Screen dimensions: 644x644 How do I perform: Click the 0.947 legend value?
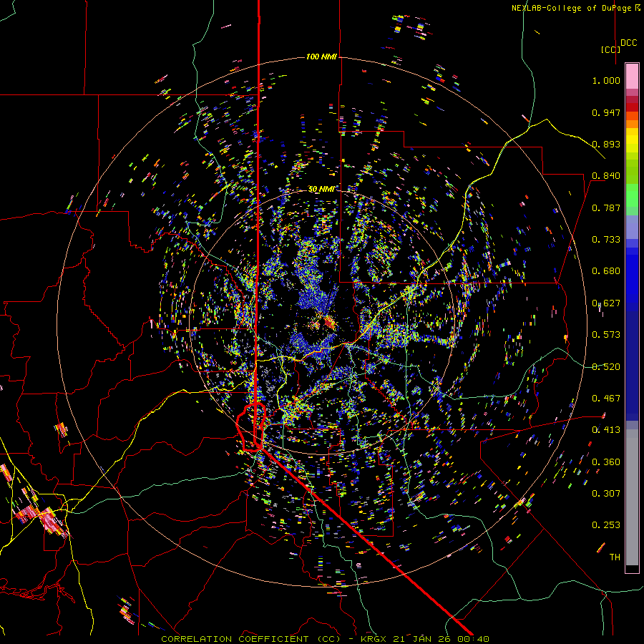pos(606,112)
